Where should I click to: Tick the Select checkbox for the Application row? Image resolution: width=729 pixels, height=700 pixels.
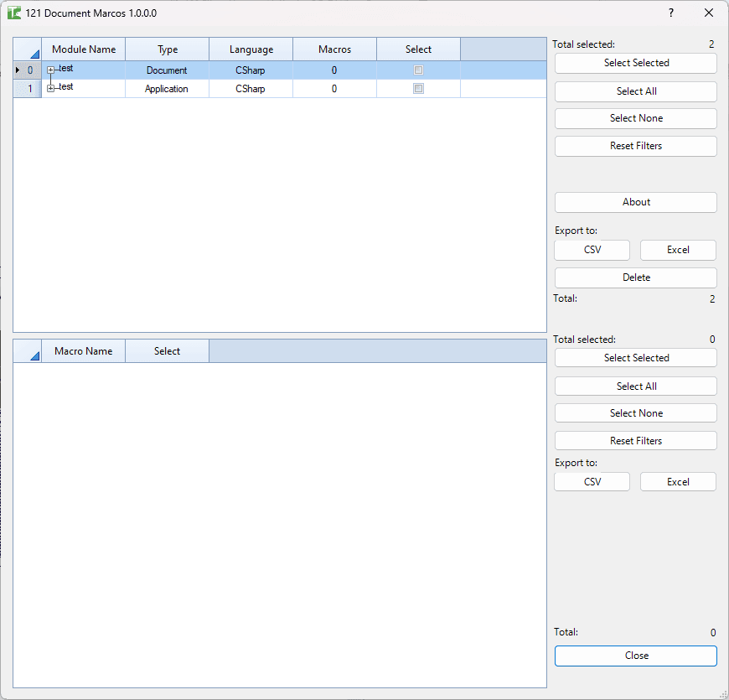coord(418,88)
